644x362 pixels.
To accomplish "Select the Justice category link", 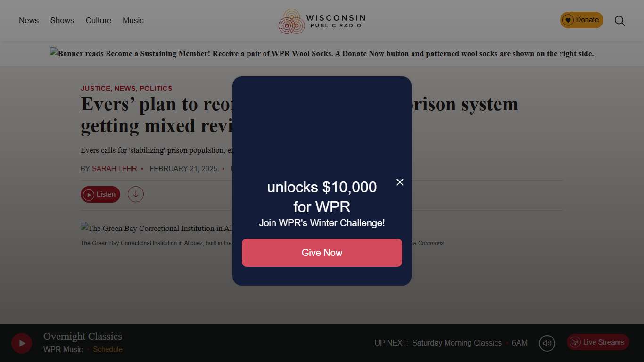I will pyautogui.click(x=96, y=89).
